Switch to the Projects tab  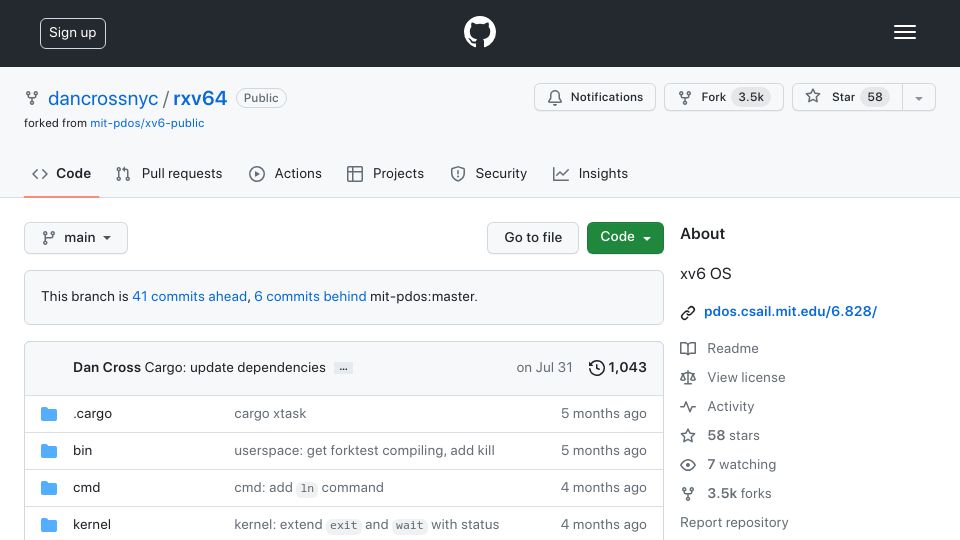coord(385,174)
